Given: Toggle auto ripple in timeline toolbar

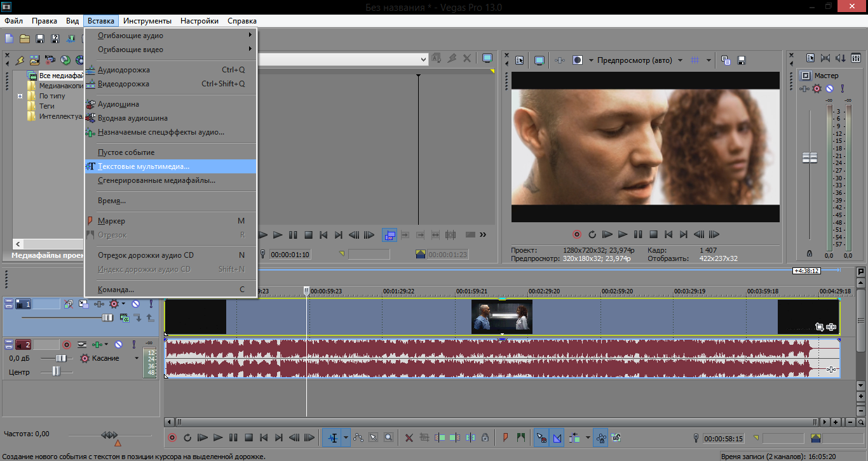Looking at the screenshot, I should tap(574, 438).
